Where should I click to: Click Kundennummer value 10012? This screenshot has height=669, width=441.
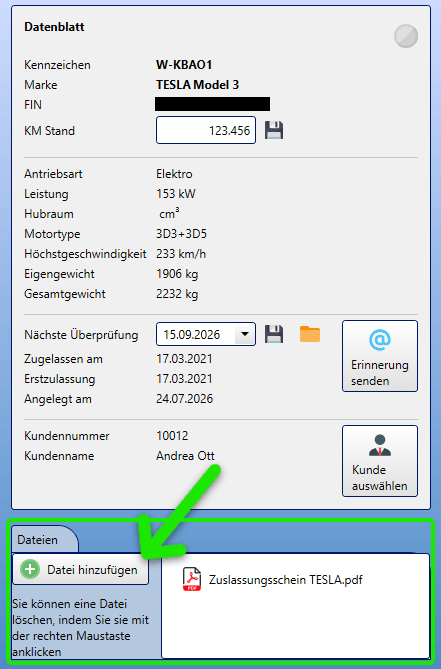[x=172, y=436]
